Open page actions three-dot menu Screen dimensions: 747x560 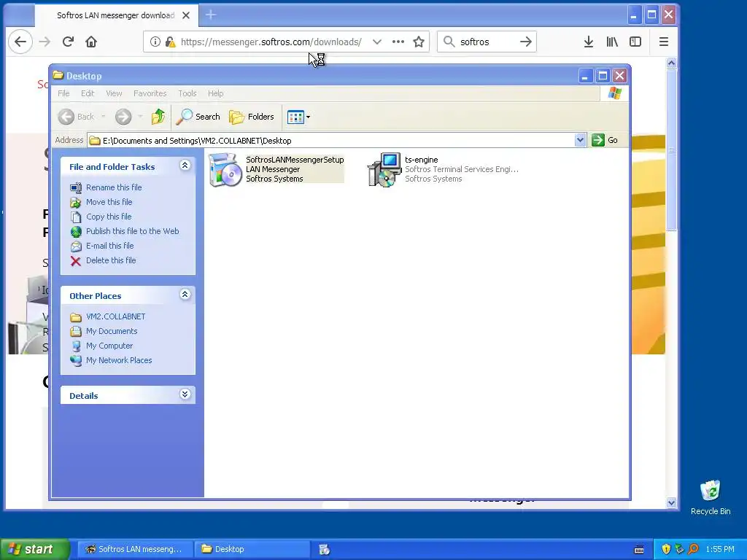[x=398, y=42]
